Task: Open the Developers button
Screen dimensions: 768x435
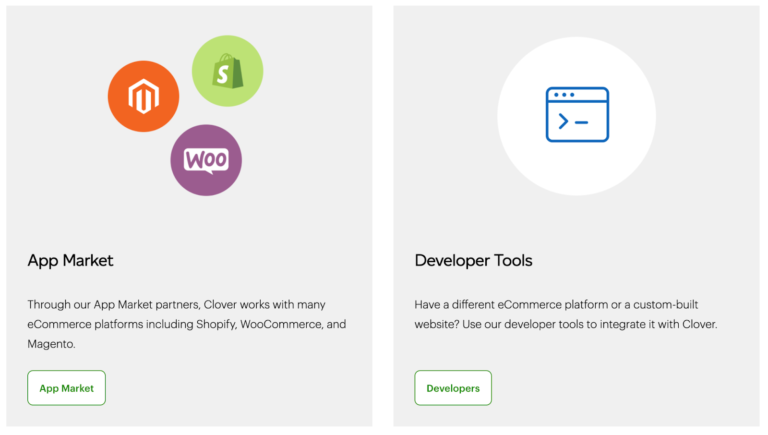Action: click(453, 388)
